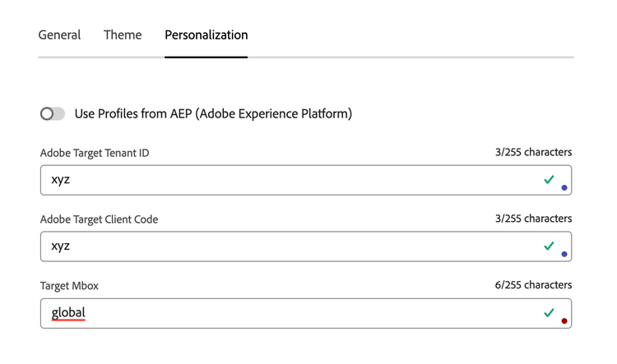This screenshot has width=617, height=364.
Task: Click blue dot indicator in Tenant ID field
Action: click(x=564, y=187)
